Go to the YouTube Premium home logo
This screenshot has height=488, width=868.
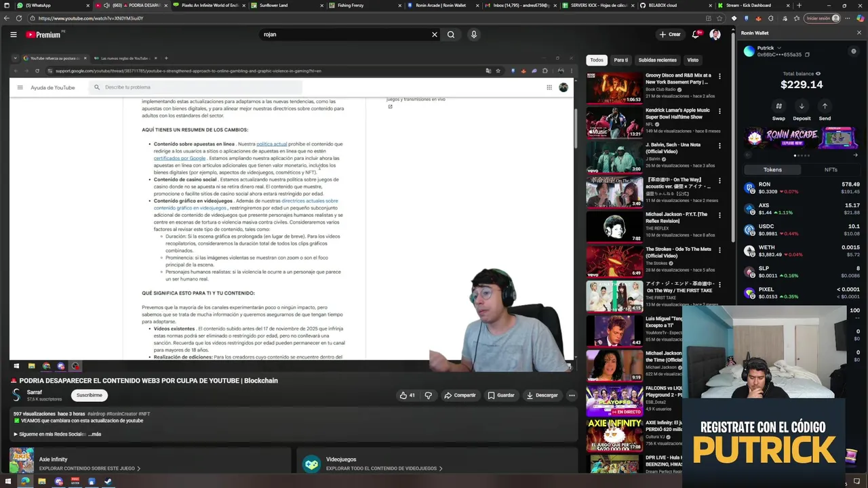(x=45, y=35)
